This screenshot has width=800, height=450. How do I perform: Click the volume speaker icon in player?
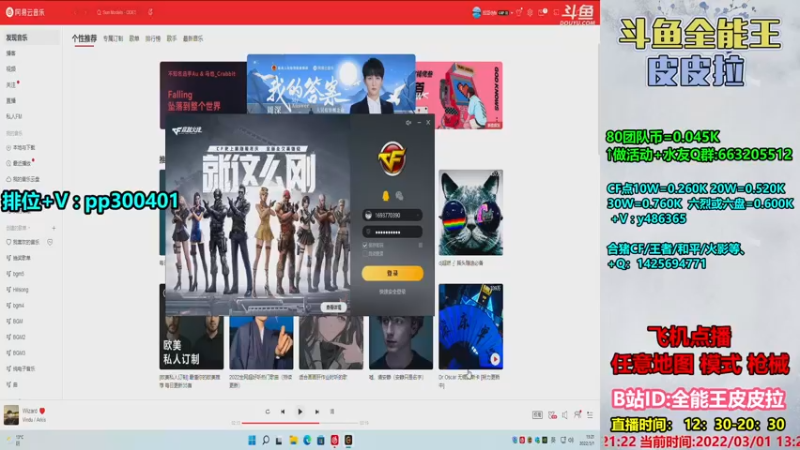coord(565,415)
